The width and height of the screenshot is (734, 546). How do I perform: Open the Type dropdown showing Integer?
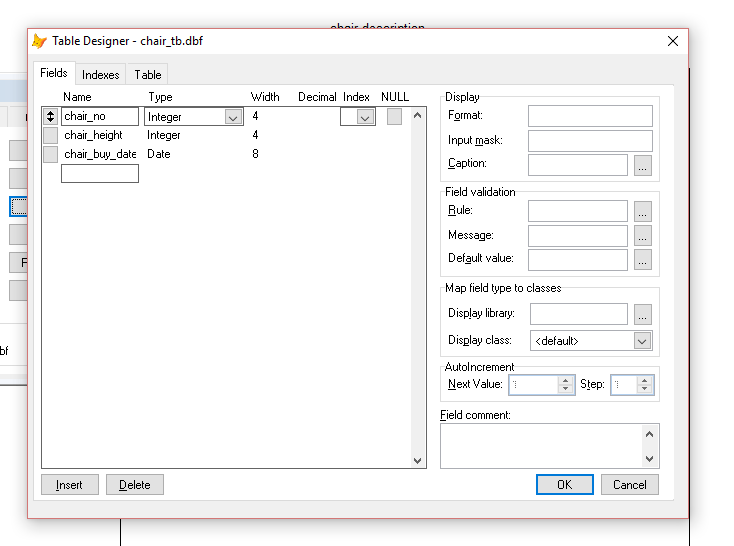coord(233,117)
